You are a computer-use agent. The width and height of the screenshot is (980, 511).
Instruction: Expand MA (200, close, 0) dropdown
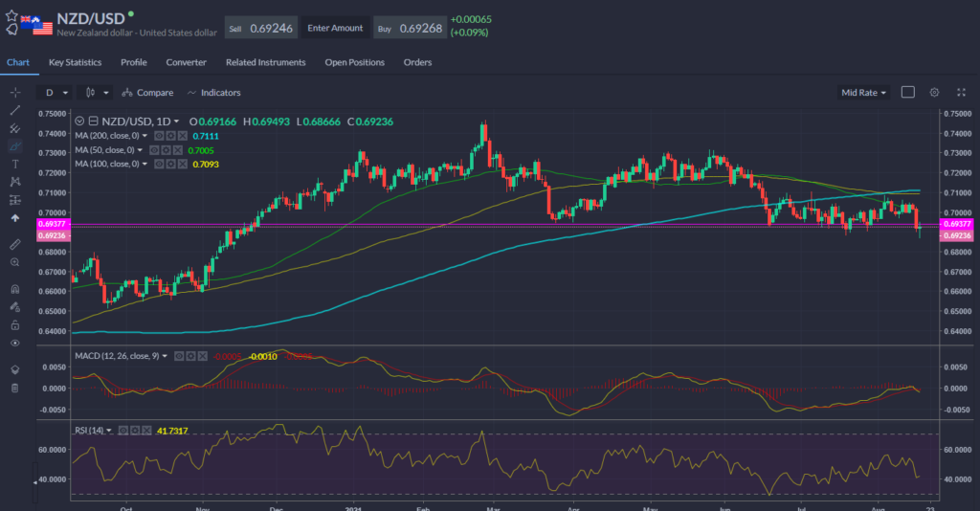point(145,136)
